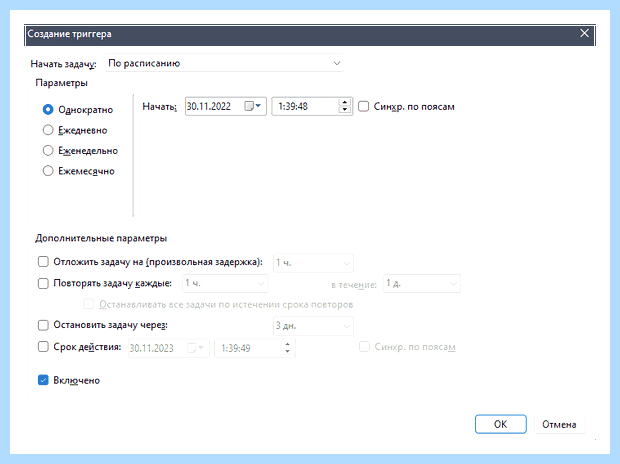Open calendar picker for start date 30.11.2022
Viewport: 620px width, 464px height.
253,106
